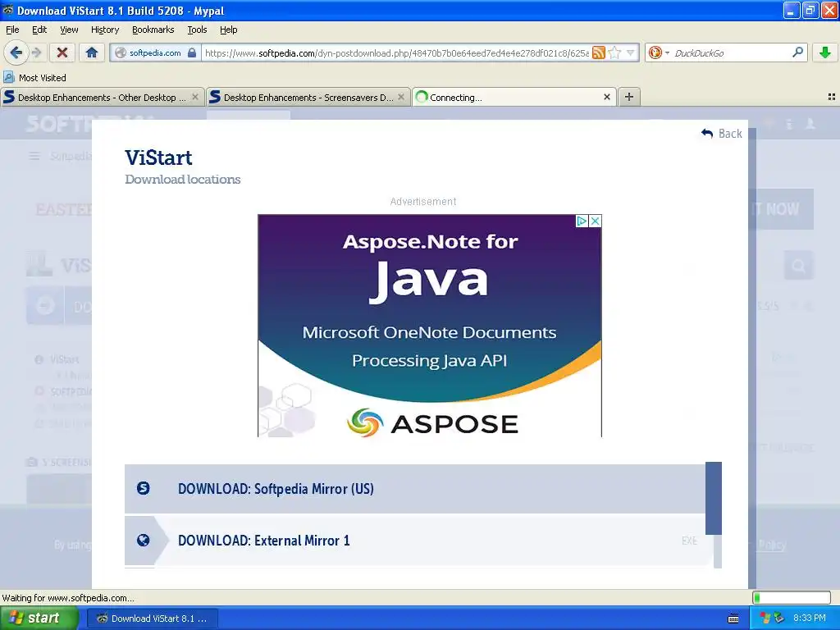Open the Aspose.Note for Java ad banner
The height and width of the screenshot is (630, 840).
click(x=430, y=326)
